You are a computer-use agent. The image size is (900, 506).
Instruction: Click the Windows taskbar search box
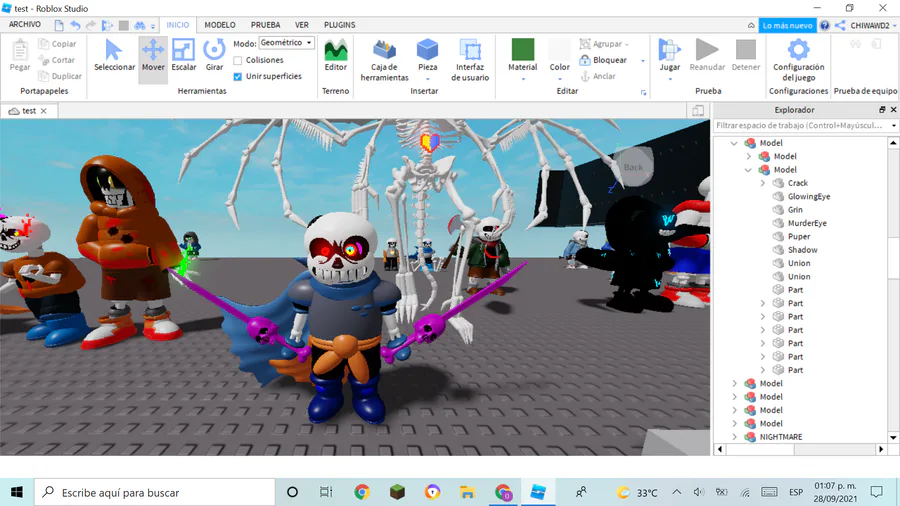pyautogui.click(x=155, y=492)
